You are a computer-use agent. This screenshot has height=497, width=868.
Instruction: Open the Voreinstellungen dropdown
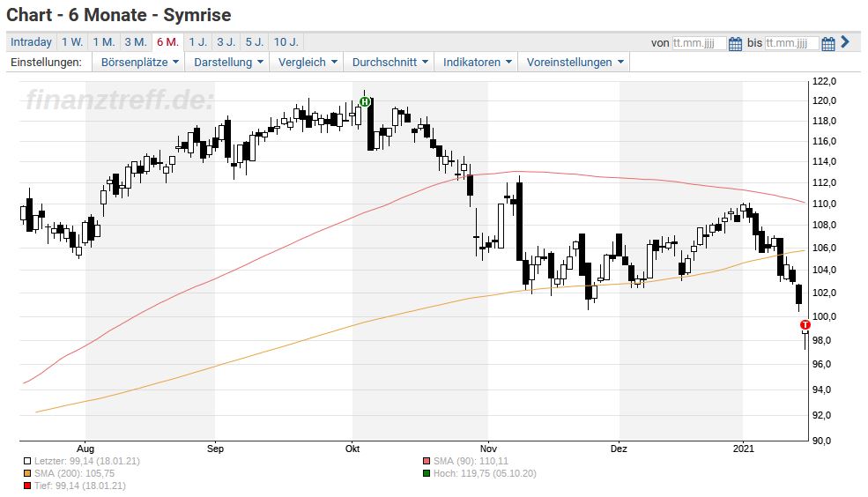coord(575,62)
